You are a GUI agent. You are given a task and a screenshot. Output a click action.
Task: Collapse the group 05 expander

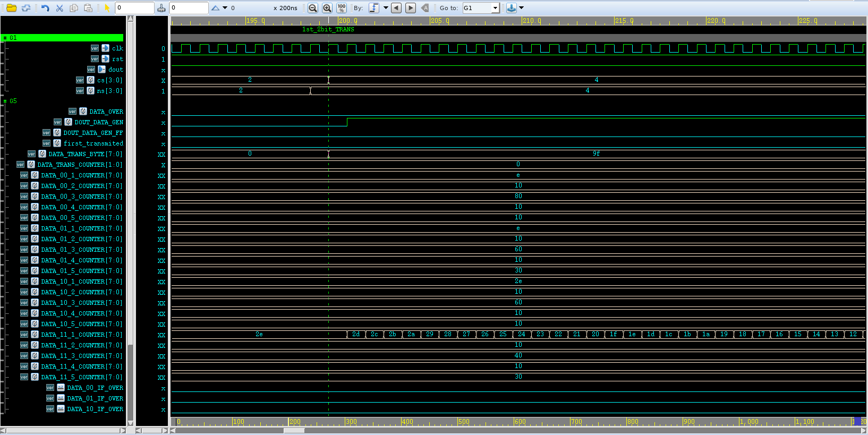5,101
